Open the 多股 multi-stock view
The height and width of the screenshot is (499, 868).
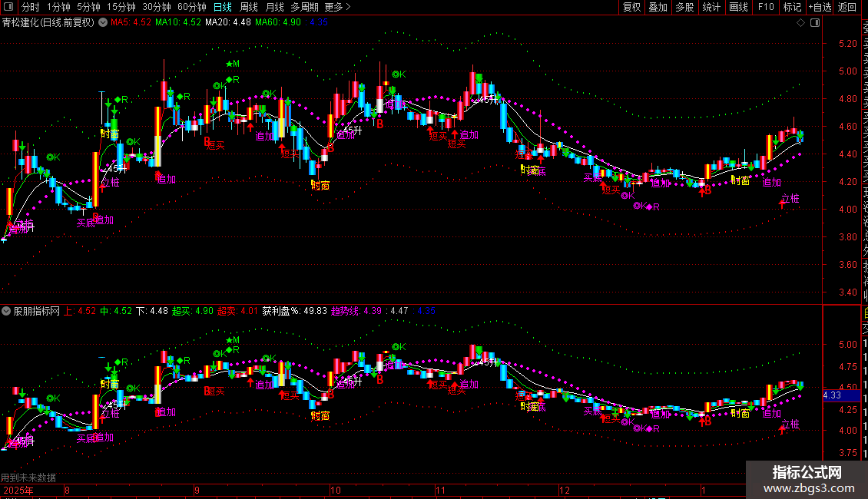pos(684,7)
